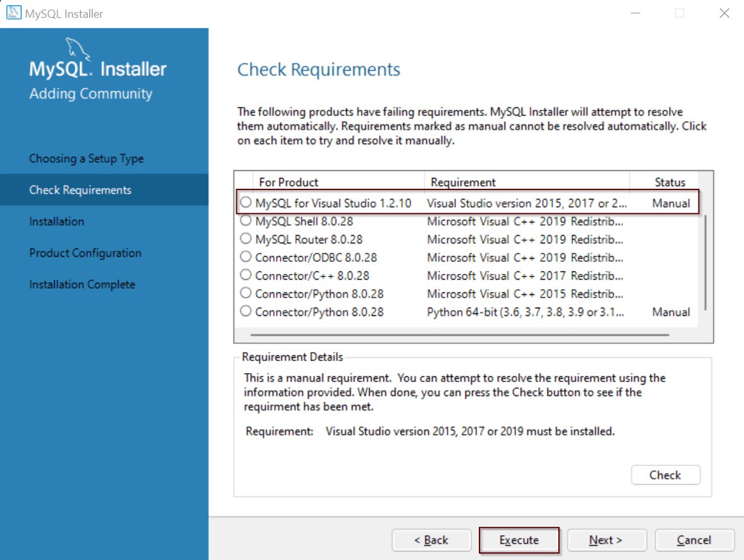Click the Back button
Viewport: 744px width, 560px height.
coord(432,540)
